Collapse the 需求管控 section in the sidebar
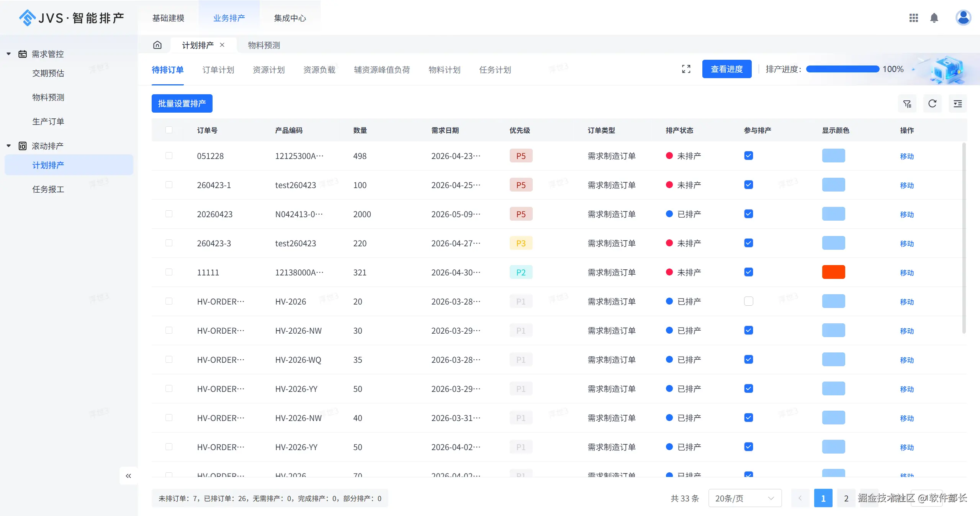 click(8, 54)
